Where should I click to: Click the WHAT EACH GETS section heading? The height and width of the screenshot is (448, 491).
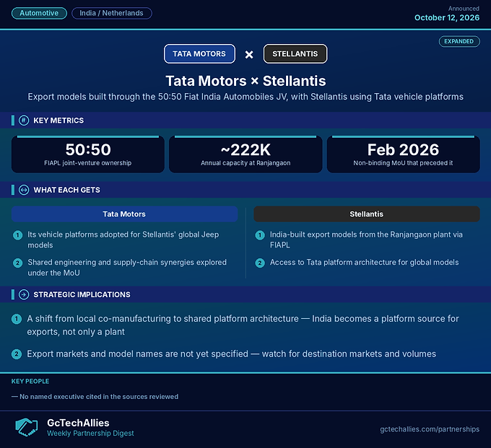(x=66, y=190)
